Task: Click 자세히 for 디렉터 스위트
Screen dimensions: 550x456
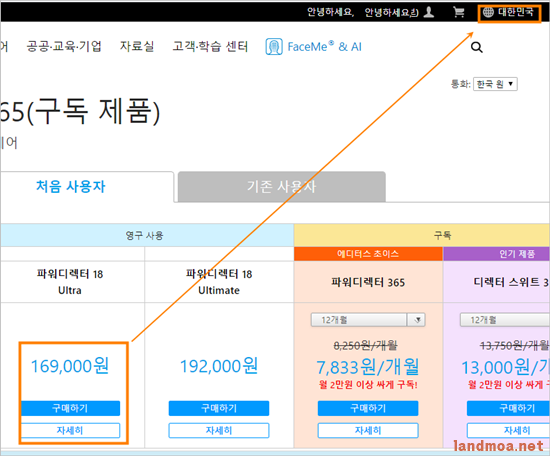Action: [508, 430]
